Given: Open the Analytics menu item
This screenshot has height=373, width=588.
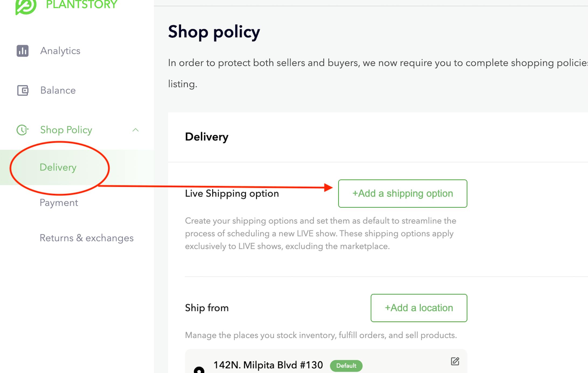Looking at the screenshot, I should coord(60,51).
